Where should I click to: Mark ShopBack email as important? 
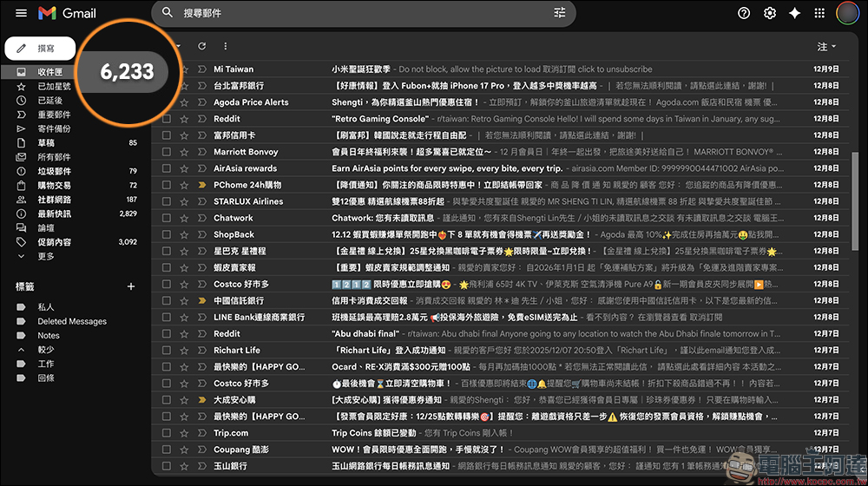pos(202,234)
